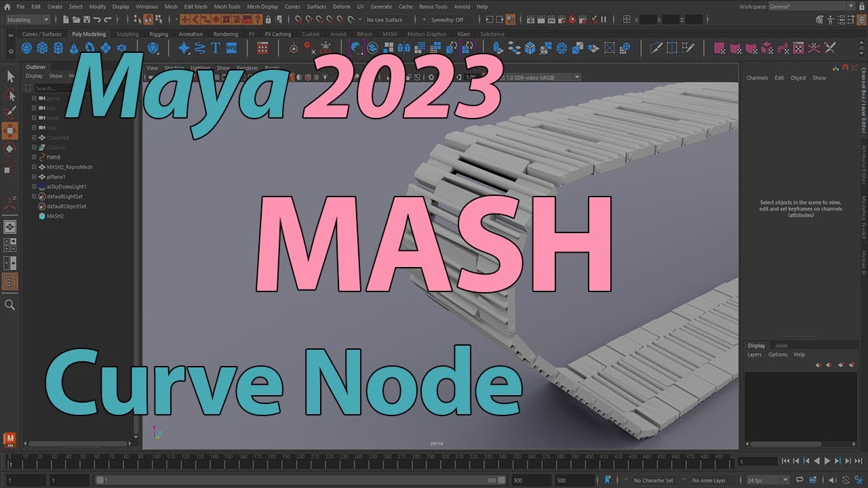This screenshot has width=868, height=488.
Task: Open the Deform menu
Action: point(342,7)
